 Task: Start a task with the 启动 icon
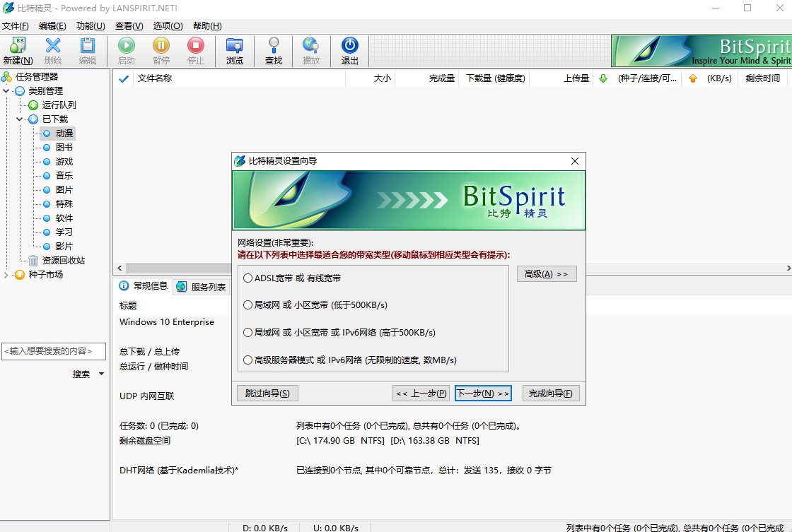126,49
